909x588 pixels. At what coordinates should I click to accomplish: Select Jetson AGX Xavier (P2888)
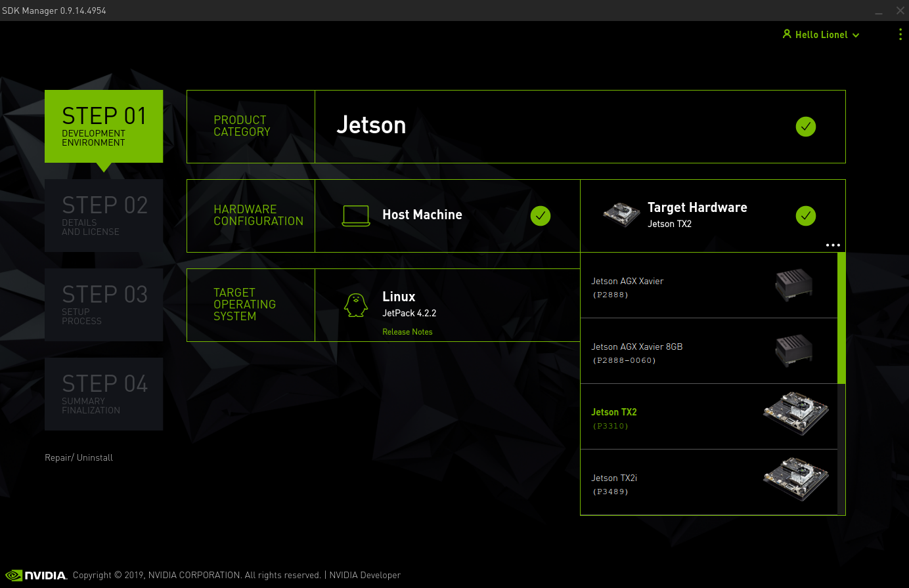coord(709,285)
